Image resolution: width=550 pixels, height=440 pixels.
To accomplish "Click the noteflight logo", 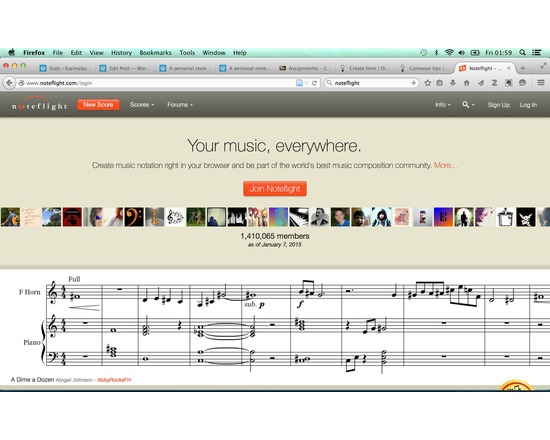I will (x=39, y=105).
